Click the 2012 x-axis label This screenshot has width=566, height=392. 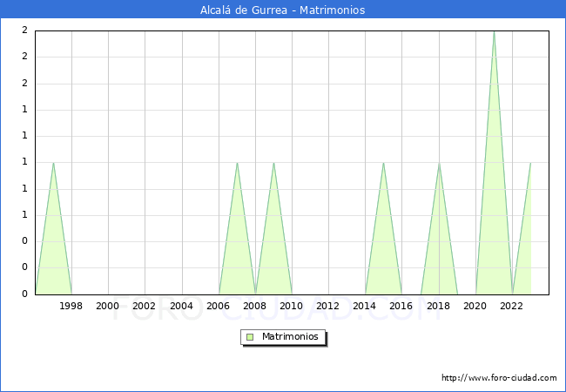[x=328, y=306]
